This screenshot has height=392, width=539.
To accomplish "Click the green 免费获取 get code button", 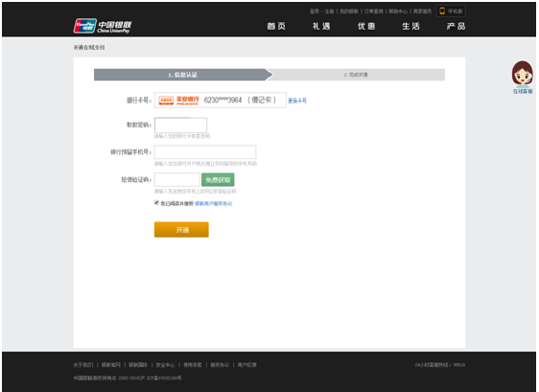I will click(218, 179).
